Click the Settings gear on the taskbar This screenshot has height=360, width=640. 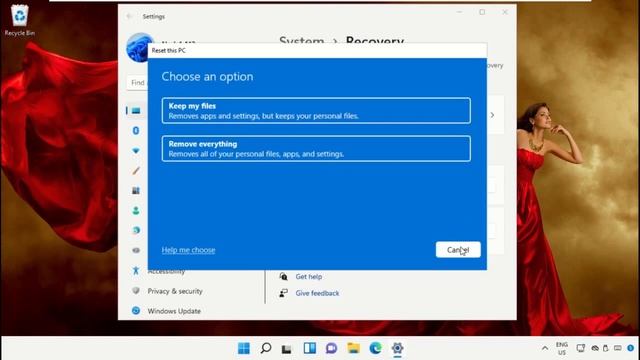tap(398, 348)
